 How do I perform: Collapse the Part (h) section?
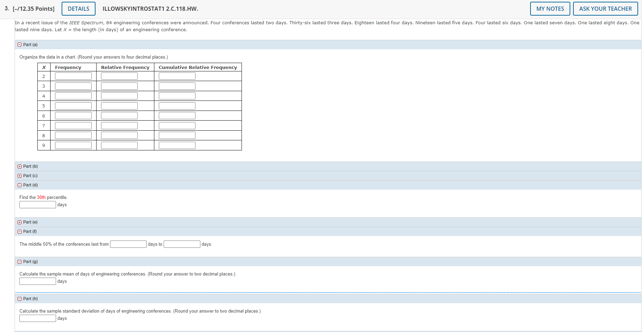(x=19, y=298)
